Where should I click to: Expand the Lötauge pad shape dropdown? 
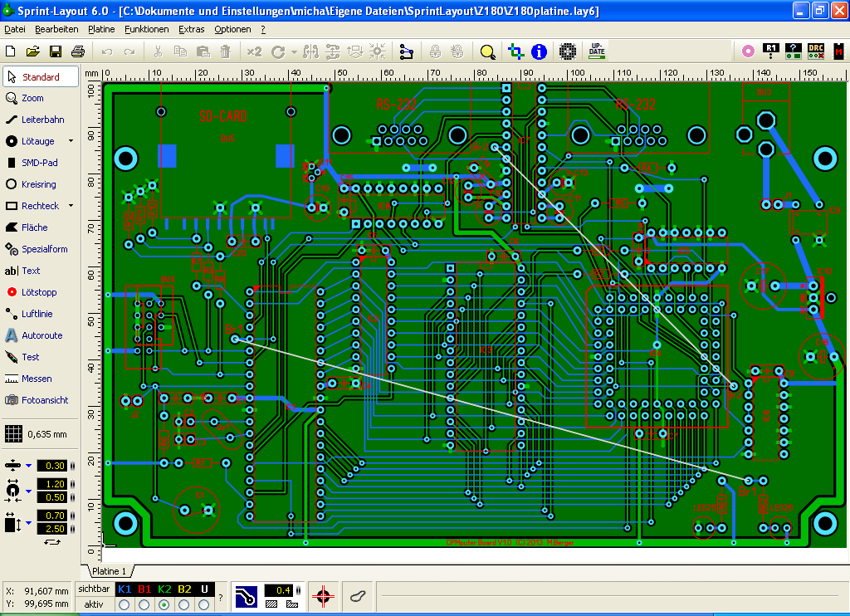point(71,141)
